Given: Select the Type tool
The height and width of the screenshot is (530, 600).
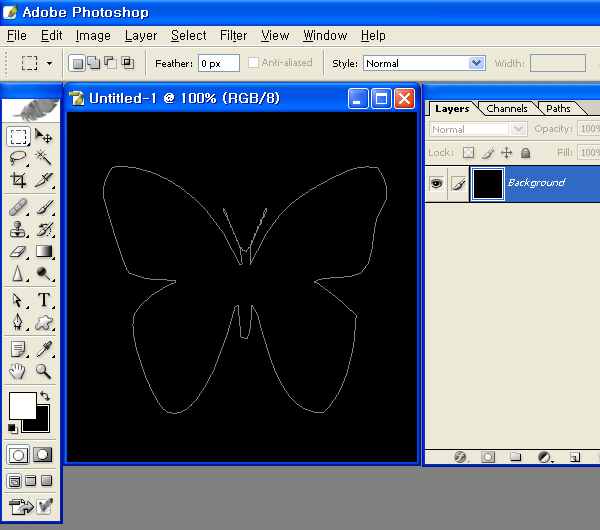Looking at the screenshot, I should [43, 300].
